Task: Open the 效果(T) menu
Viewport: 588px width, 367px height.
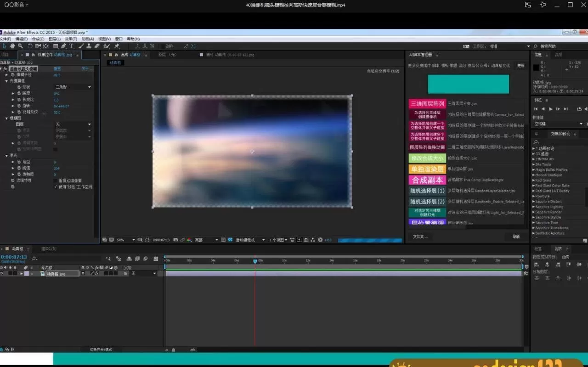Action: pos(71,39)
